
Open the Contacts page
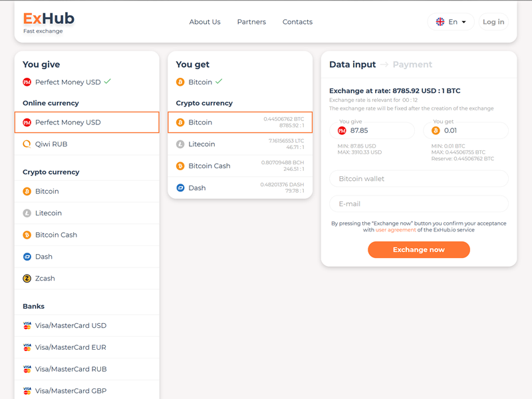297,22
